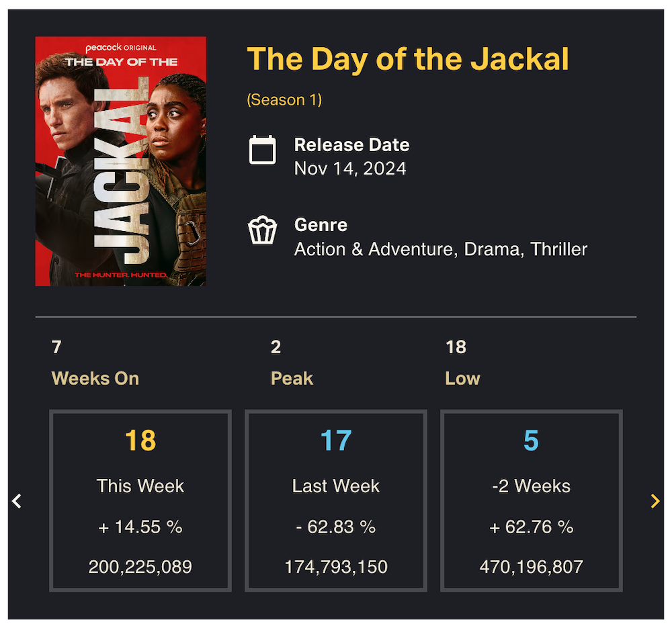
Task: Show more weeks with right yellow arrow
Action: pos(655,501)
